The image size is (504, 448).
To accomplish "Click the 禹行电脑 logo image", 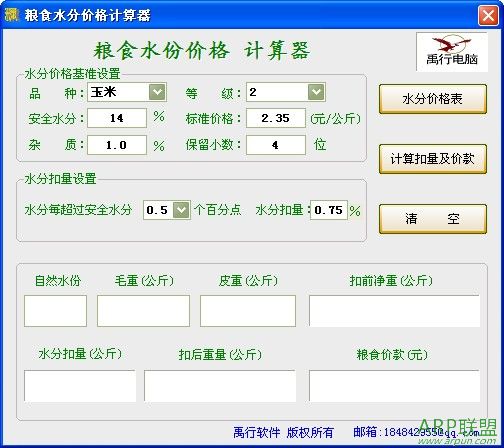I will (452, 52).
